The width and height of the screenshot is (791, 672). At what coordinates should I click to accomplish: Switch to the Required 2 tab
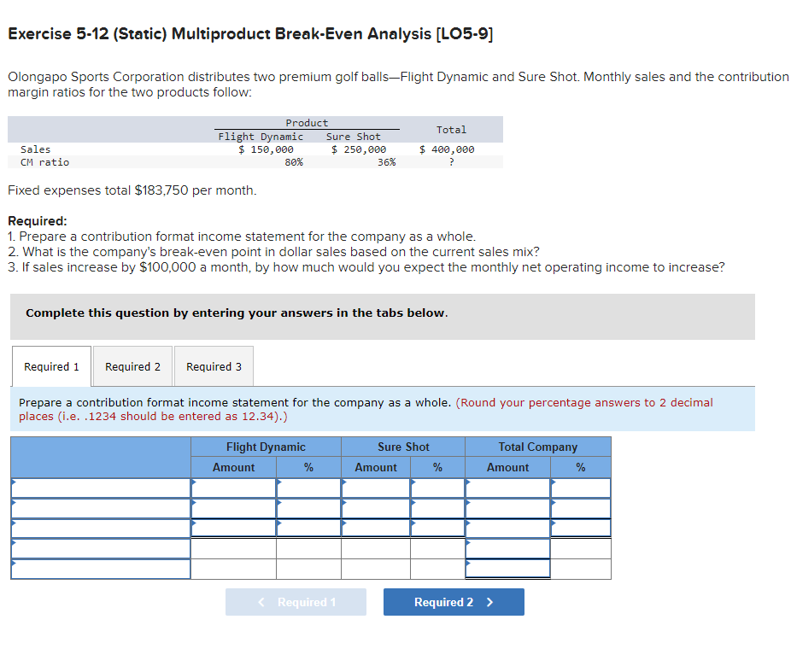tap(132, 366)
